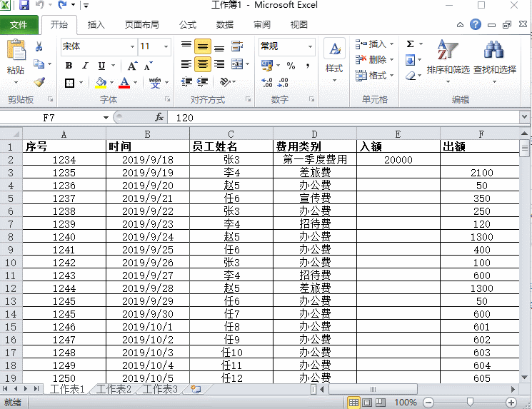Decrease font size with smaller A icon
532x409 pixels.
point(149,66)
